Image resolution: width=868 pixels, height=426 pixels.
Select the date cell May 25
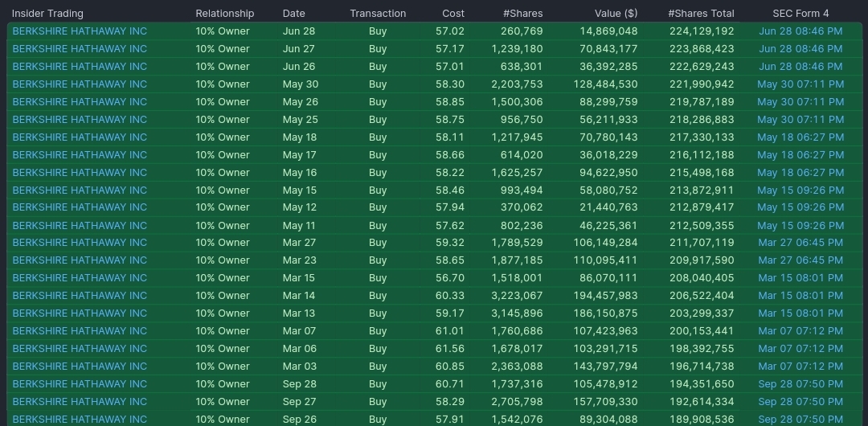(x=300, y=120)
